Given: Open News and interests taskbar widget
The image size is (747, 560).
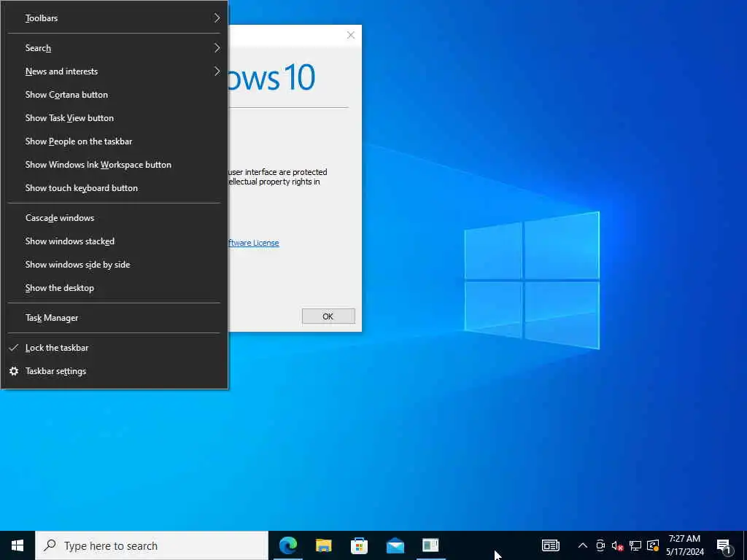Looking at the screenshot, I should coord(550,545).
